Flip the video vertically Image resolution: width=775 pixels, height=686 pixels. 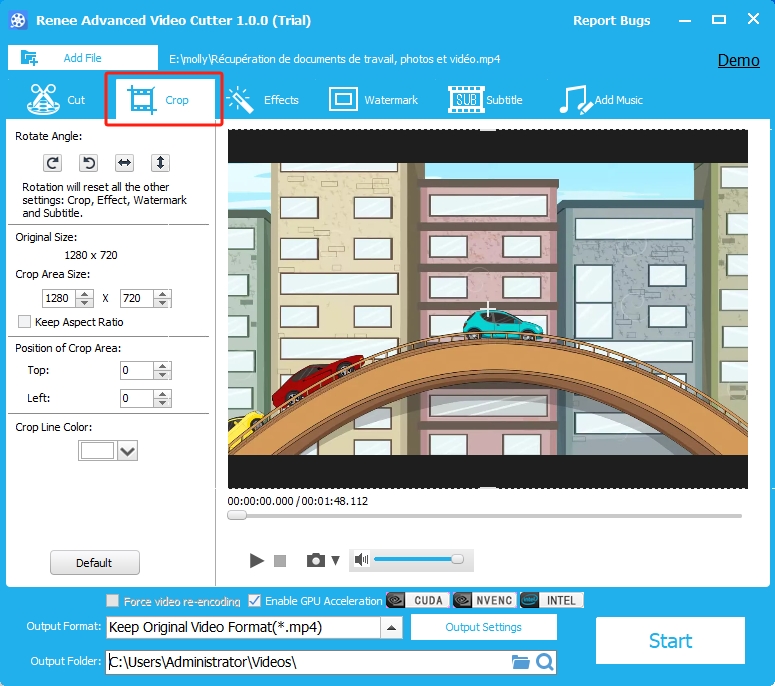click(x=160, y=162)
